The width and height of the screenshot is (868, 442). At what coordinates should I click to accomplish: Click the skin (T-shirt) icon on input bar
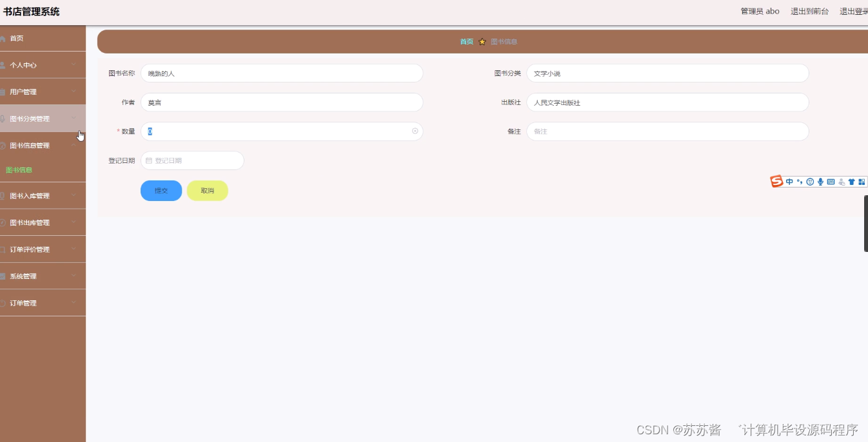click(x=851, y=181)
